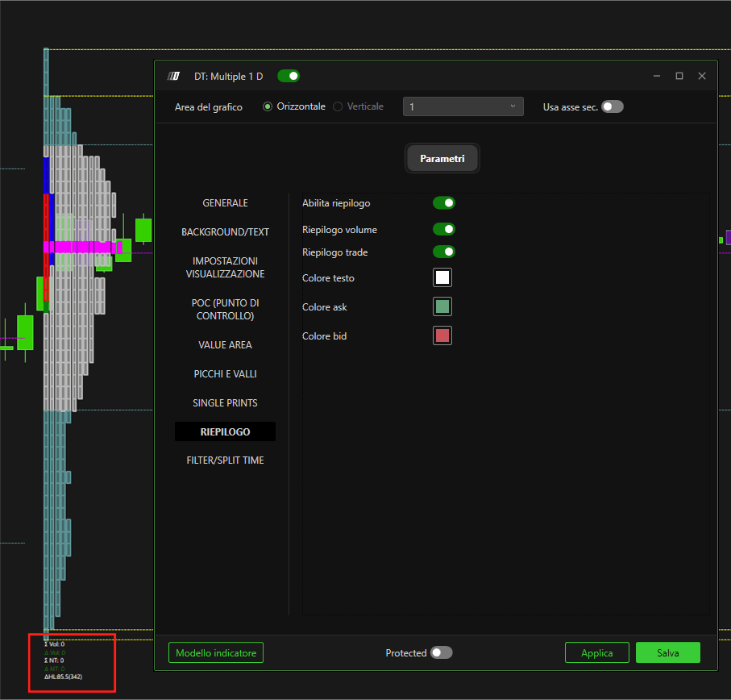The height and width of the screenshot is (700, 731).
Task: Open the Colore ask green swatch
Action: (x=442, y=306)
